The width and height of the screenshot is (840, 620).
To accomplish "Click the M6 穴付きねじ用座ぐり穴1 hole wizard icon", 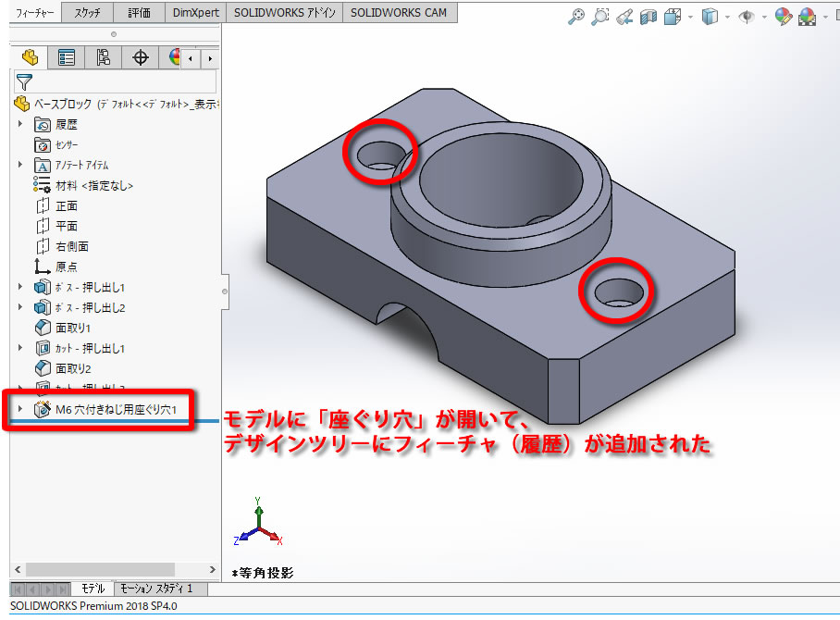I will click(x=43, y=409).
